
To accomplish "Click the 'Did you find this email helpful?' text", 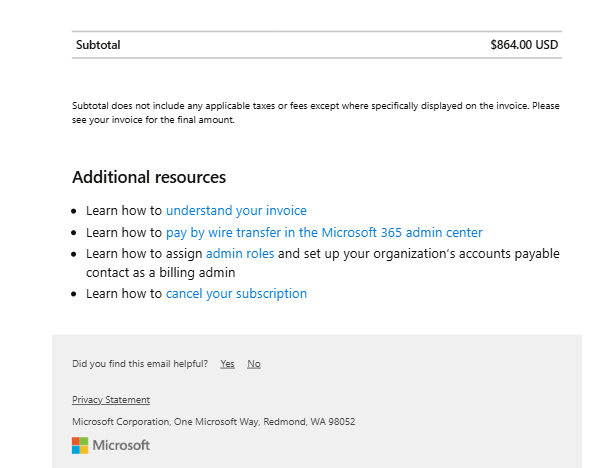I will 140,364.
